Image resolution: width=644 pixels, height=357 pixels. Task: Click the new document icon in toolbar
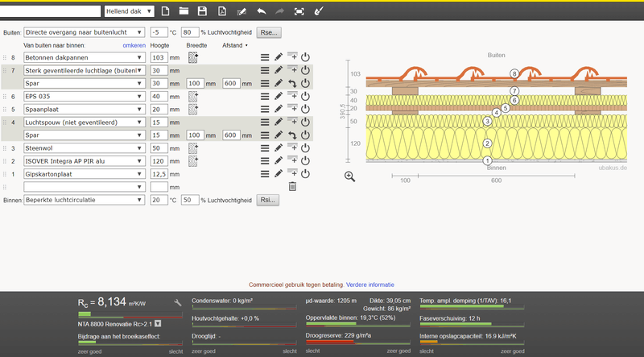(166, 11)
